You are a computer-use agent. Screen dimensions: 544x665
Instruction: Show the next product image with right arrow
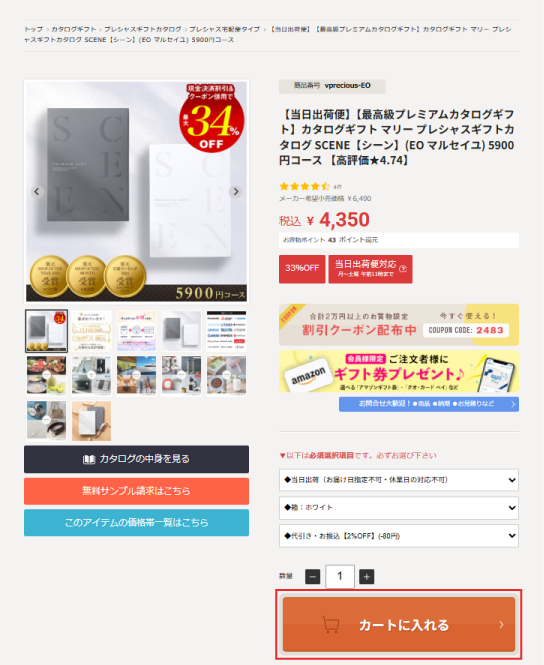click(x=236, y=192)
